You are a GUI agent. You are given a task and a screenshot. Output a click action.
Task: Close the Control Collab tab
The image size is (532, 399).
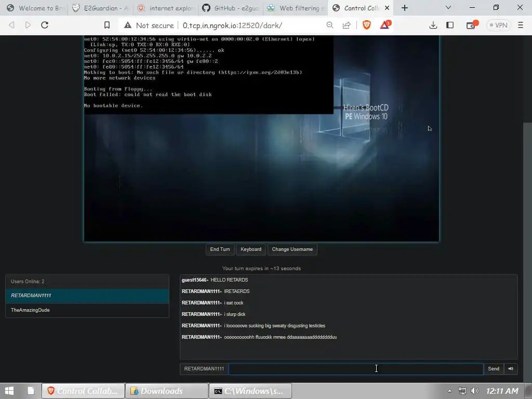pos(387,8)
